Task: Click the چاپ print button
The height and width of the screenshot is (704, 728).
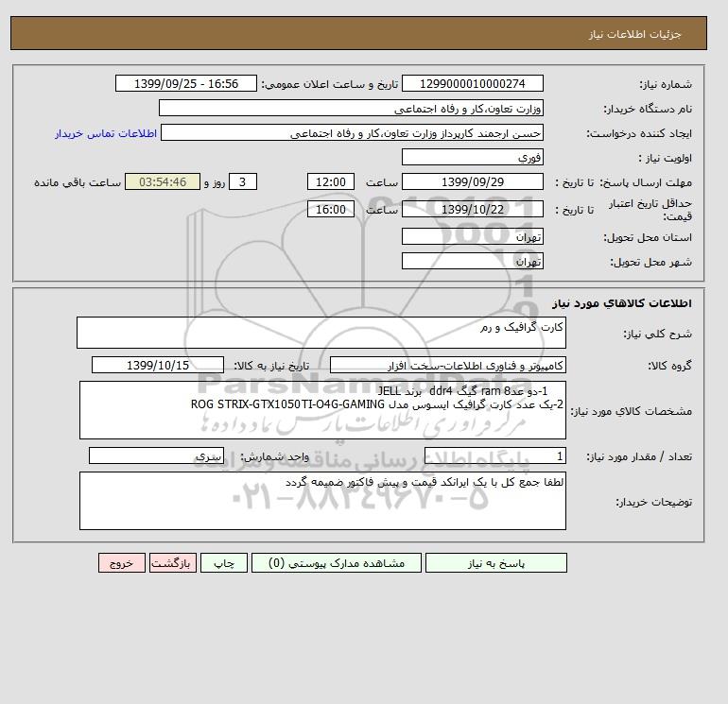Action: tap(224, 563)
